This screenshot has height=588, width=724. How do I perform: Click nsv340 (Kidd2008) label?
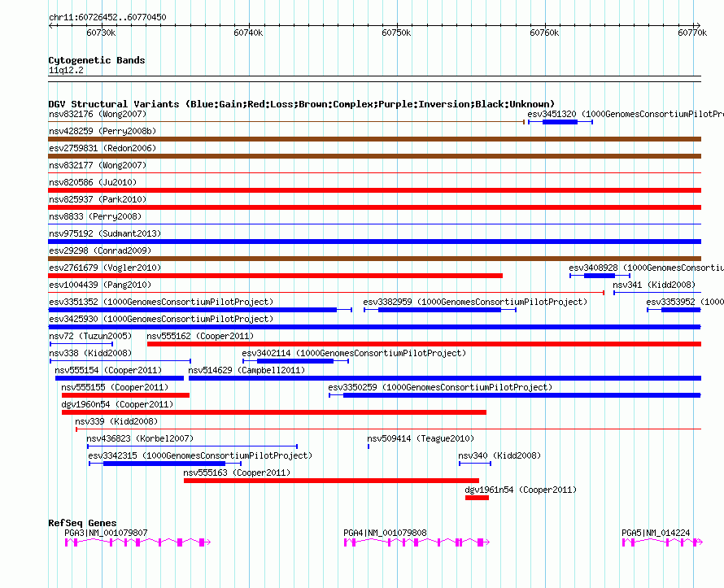pyautogui.click(x=499, y=455)
